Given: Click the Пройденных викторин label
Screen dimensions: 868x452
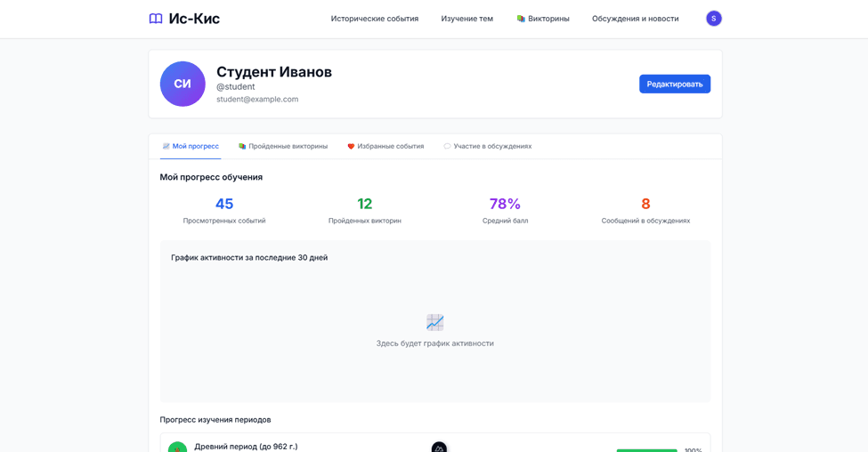Looking at the screenshot, I should (x=365, y=221).
